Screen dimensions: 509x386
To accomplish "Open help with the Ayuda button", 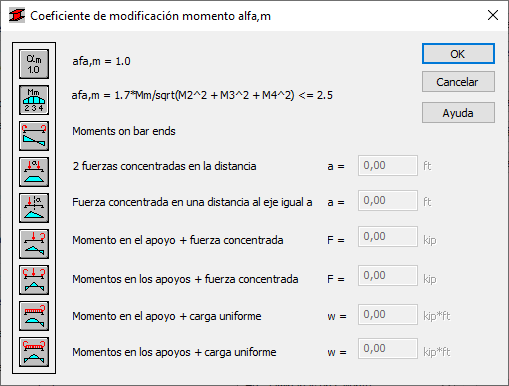I will [x=458, y=113].
